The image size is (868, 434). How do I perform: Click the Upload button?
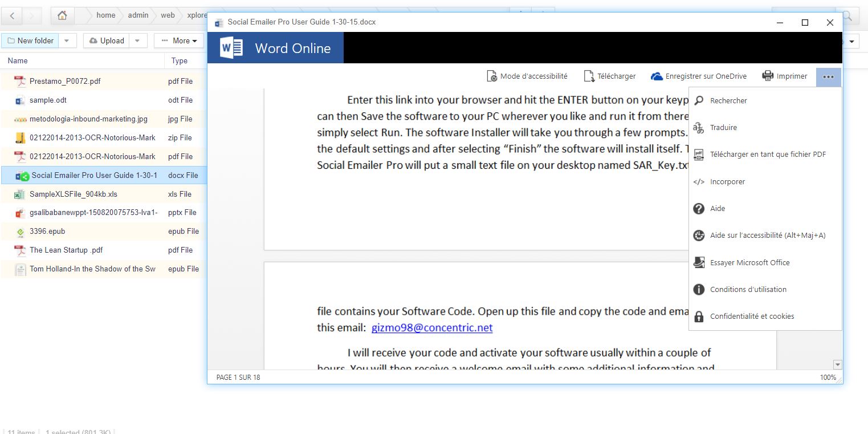[x=107, y=40]
